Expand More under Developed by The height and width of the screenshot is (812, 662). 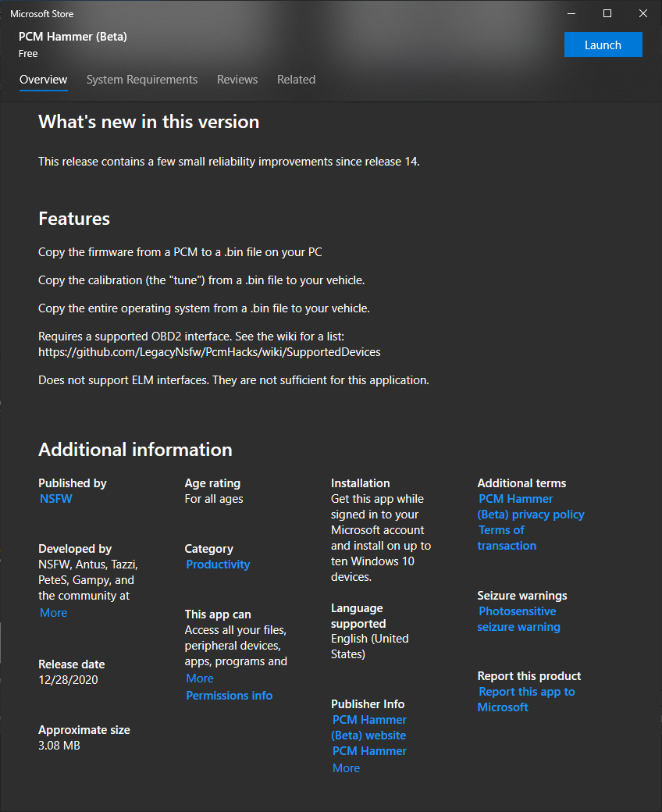coord(53,613)
